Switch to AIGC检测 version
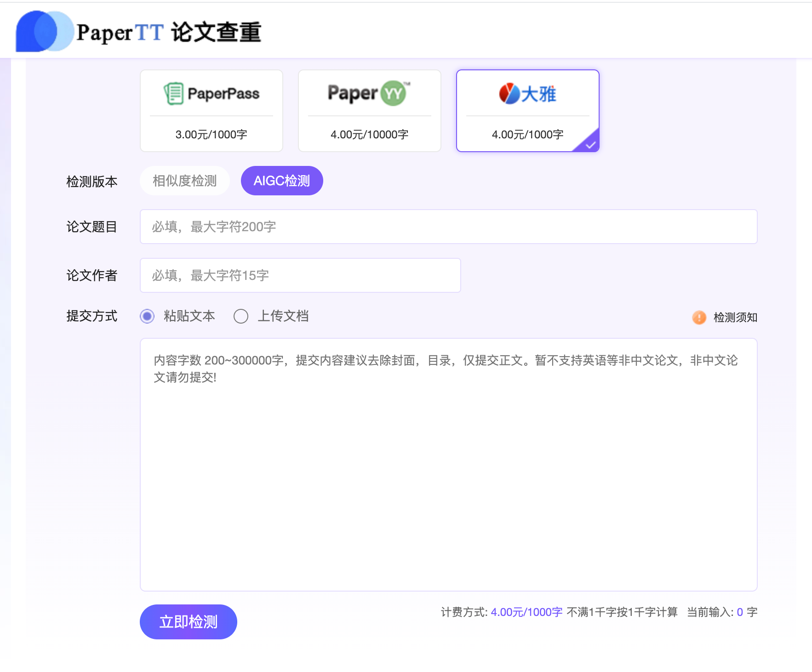 pos(282,181)
